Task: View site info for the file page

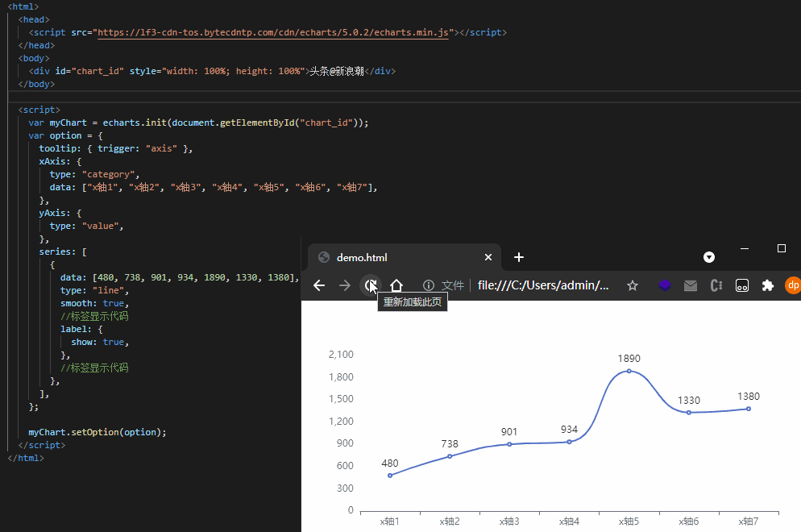Action: click(x=429, y=285)
